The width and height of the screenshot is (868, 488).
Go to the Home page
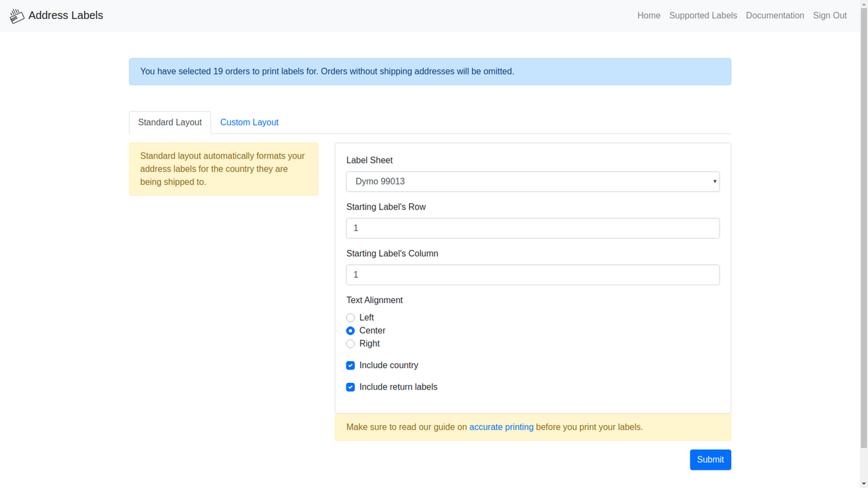tap(649, 16)
